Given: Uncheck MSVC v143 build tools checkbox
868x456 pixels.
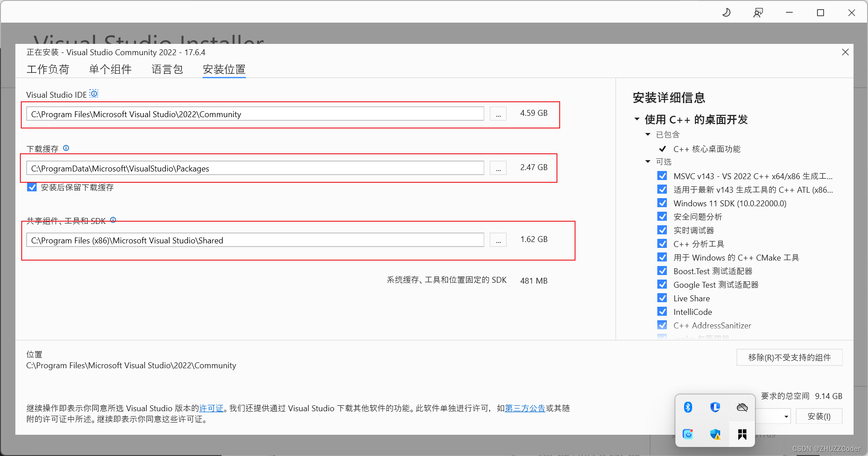Looking at the screenshot, I should [662, 176].
